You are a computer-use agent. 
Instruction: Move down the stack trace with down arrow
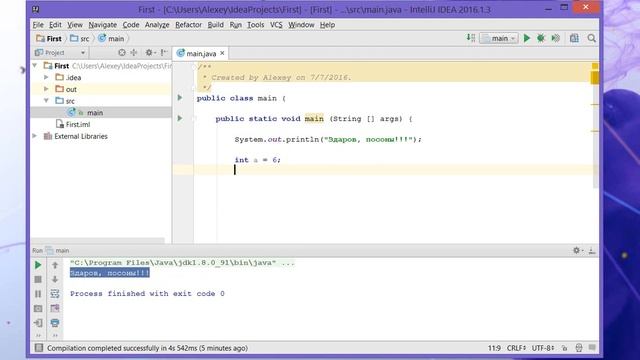tap(55, 280)
